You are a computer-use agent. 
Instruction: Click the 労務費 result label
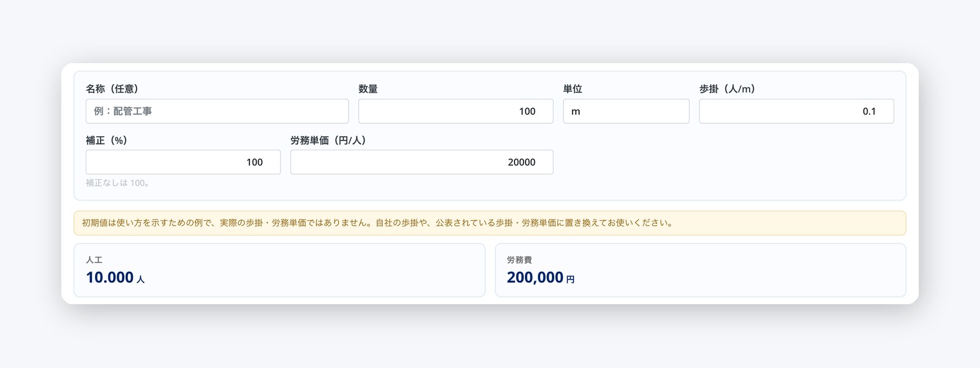tap(519, 260)
